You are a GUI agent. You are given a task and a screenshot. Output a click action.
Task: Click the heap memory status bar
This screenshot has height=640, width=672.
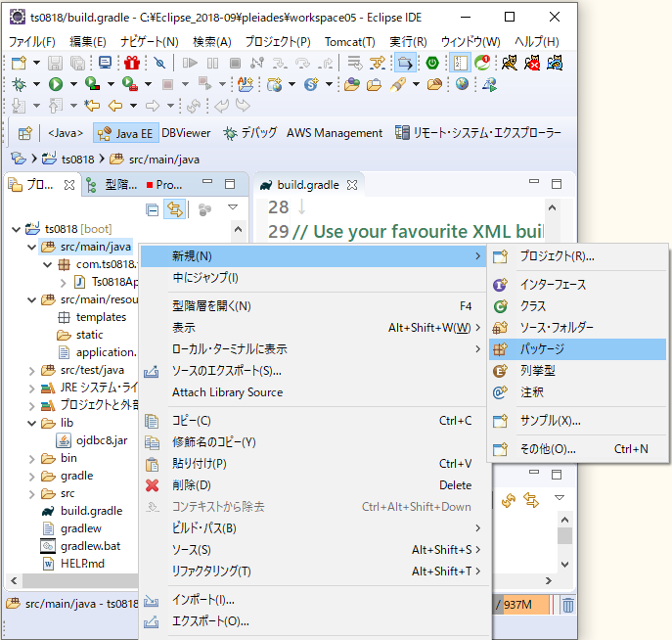click(523, 605)
